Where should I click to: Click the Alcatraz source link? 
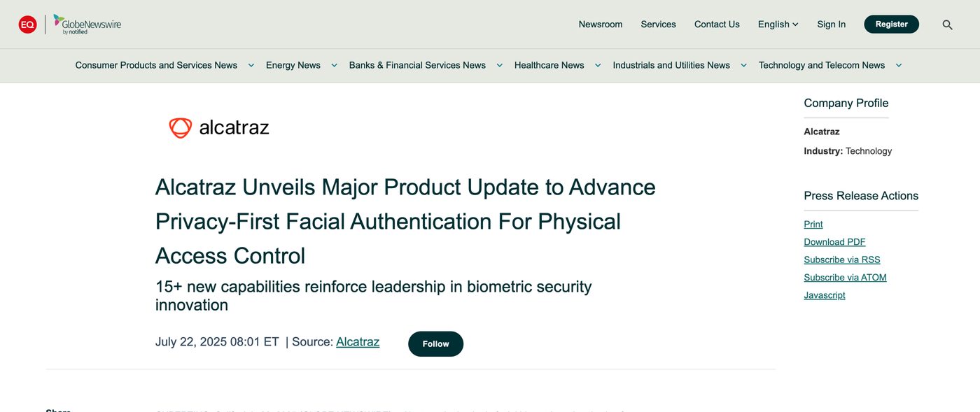358,342
